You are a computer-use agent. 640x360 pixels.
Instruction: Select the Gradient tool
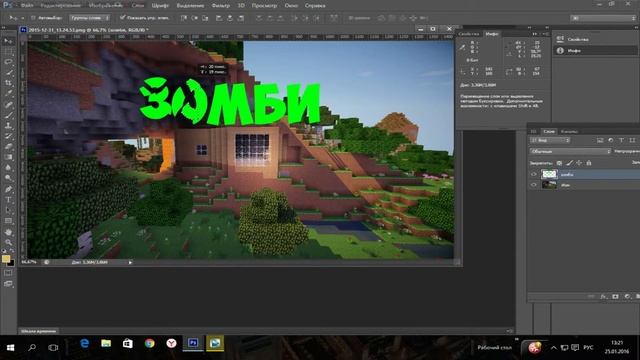8,157
